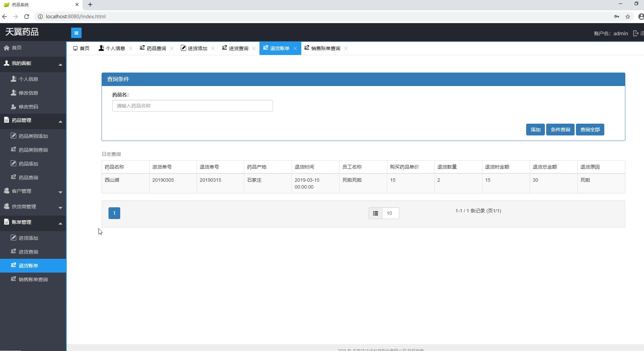Click the 退货原因 column header
Image resolution: width=644 pixels, height=351 pixels.
point(601,167)
